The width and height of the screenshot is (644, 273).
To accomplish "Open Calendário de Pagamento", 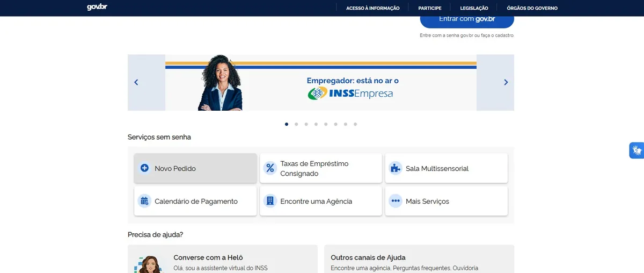I will coord(195,201).
